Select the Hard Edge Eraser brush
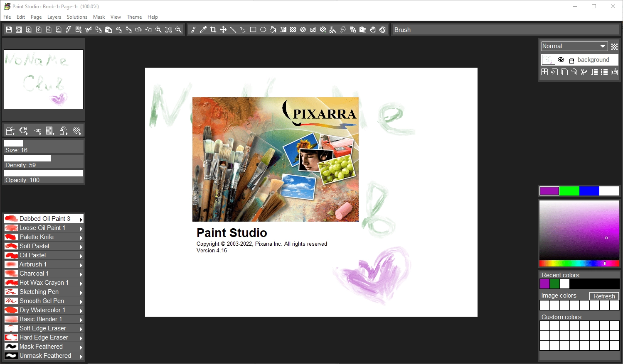The height and width of the screenshot is (364, 623). (x=44, y=337)
